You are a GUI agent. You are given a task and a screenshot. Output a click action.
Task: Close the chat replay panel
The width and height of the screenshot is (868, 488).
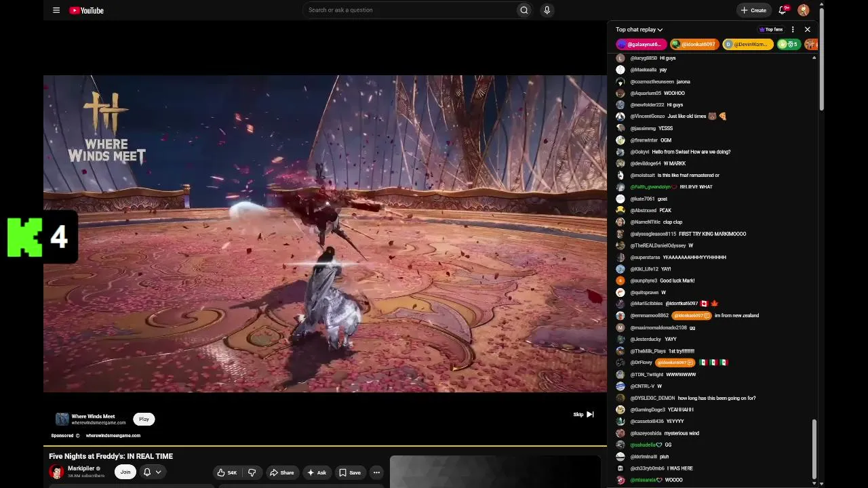click(807, 30)
